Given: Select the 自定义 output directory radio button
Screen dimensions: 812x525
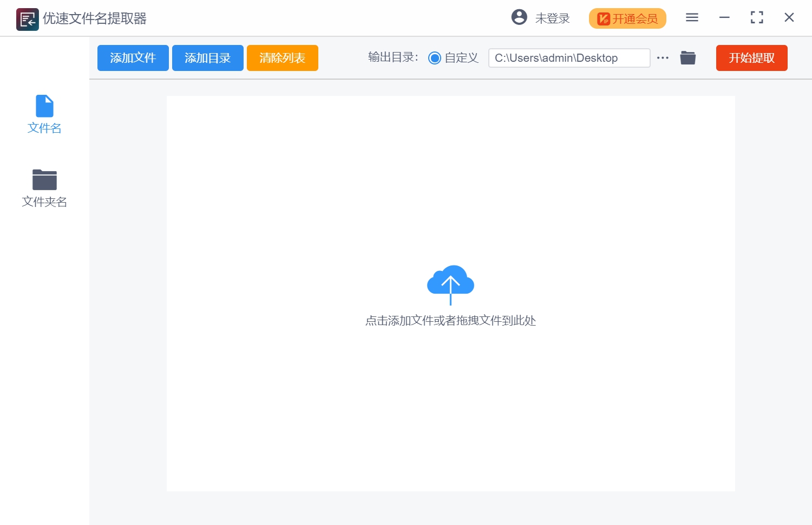Looking at the screenshot, I should [434, 57].
